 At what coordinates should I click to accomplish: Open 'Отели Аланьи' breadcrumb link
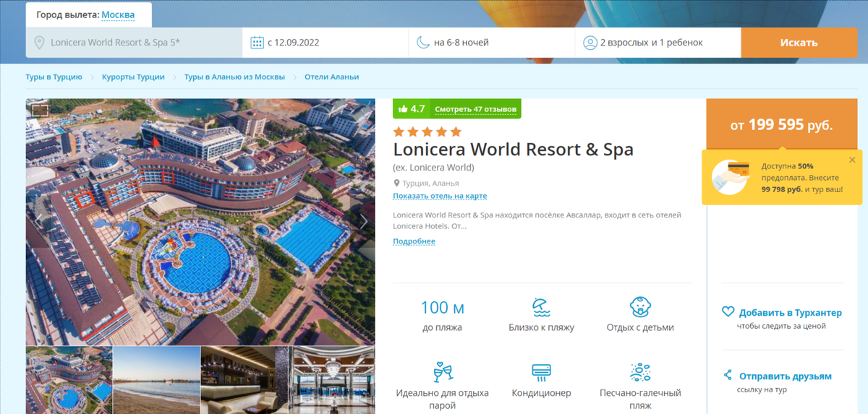331,77
